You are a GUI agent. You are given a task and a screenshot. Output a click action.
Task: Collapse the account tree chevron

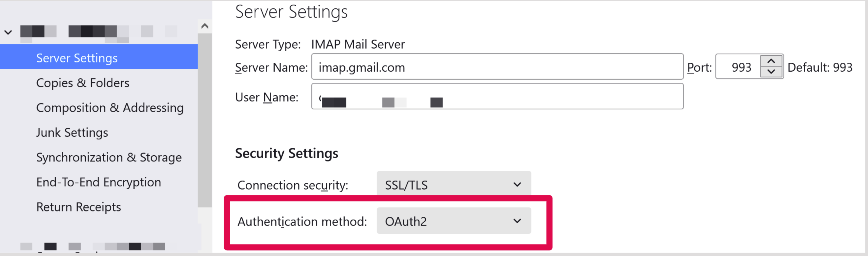8,32
